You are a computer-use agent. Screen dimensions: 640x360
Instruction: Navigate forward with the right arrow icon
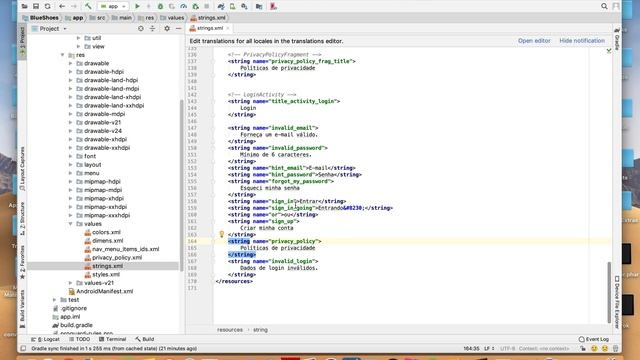click(74, 6)
